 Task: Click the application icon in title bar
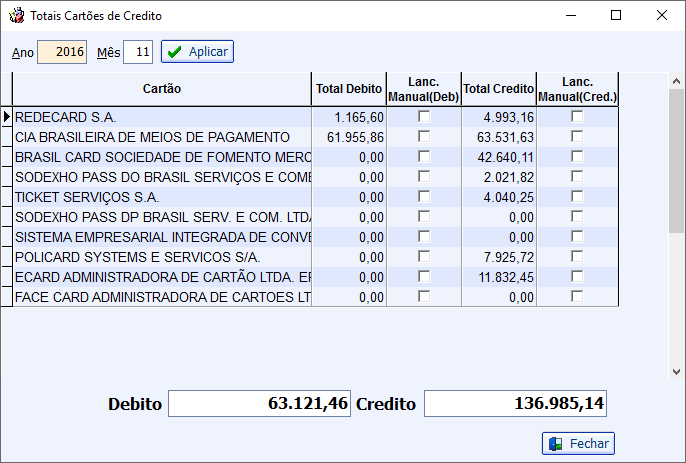pyautogui.click(x=17, y=15)
